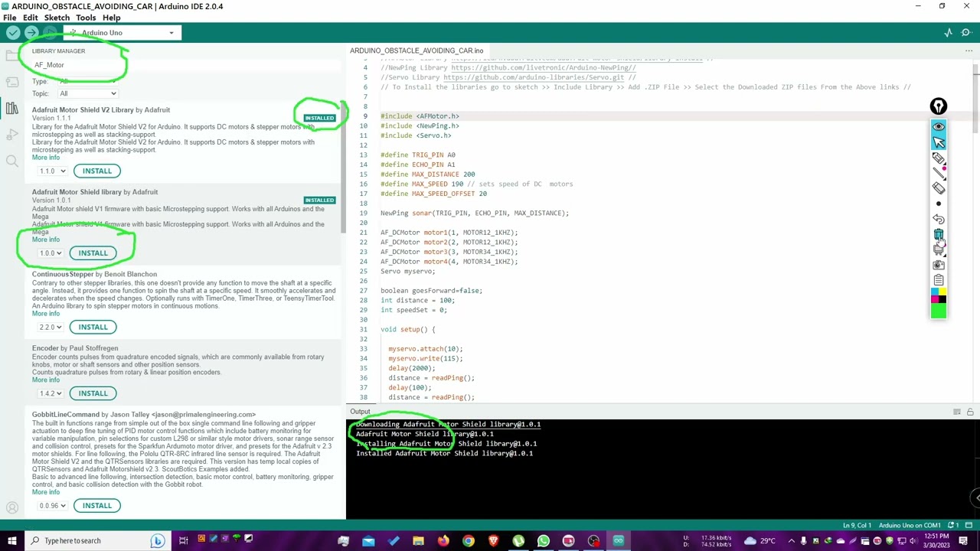Open the Debug sidebar icon

pyautogui.click(x=11, y=135)
